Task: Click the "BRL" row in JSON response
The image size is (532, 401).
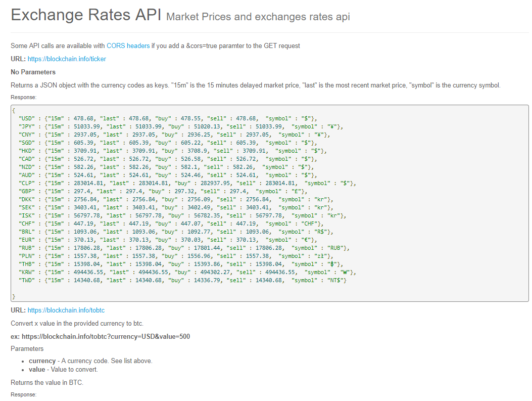Action: tap(176, 232)
